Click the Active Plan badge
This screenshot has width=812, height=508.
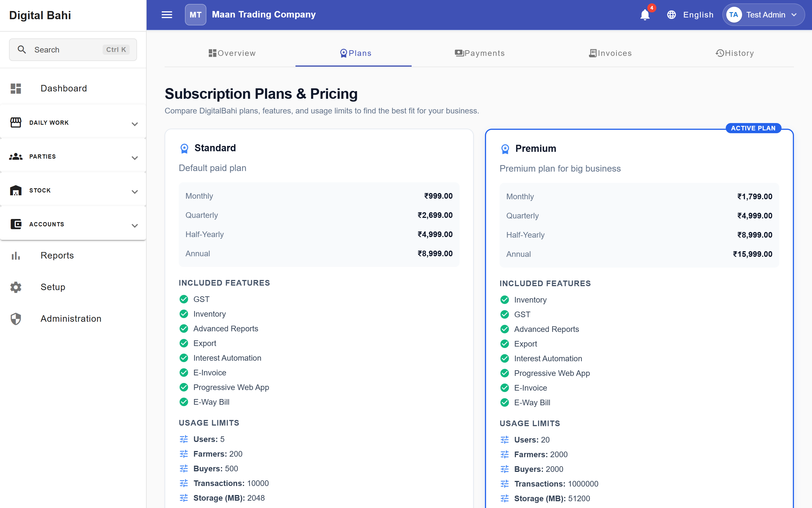pyautogui.click(x=753, y=128)
